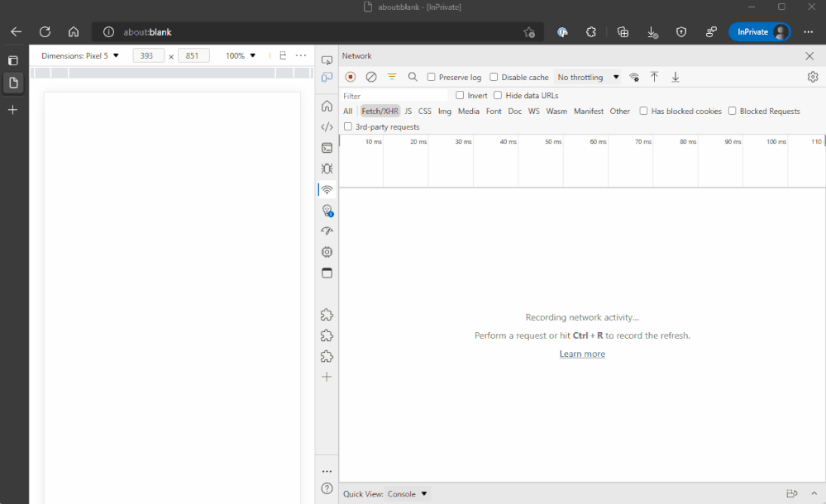Select the Fetch/XHR filter type
This screenshot has width=826, height=504.
pos(380,111)
